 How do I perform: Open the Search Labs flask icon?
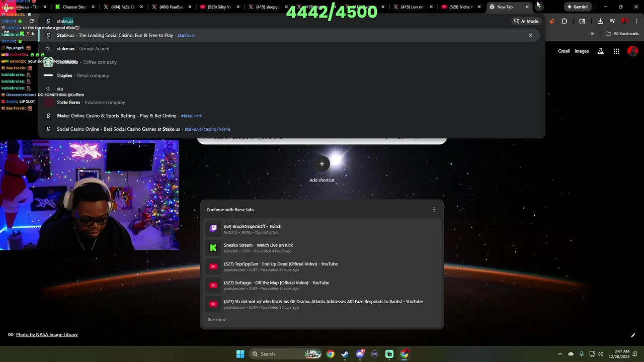(600, 51)
